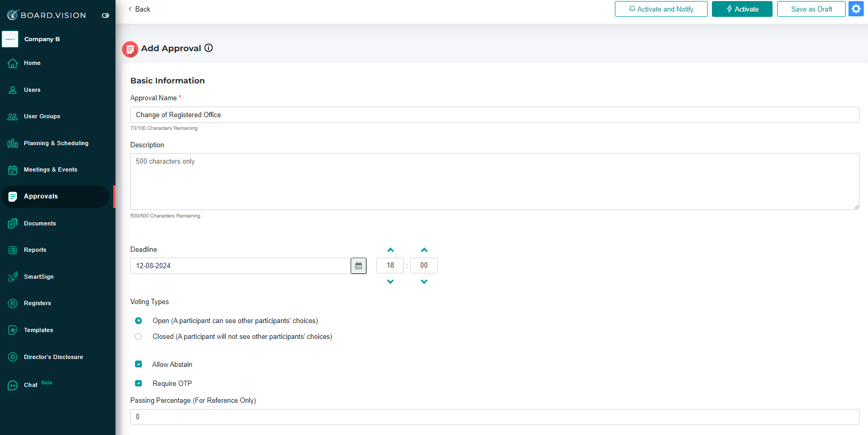
Task: Open the deadline calendar picker icon
Action: click(359, 266)
